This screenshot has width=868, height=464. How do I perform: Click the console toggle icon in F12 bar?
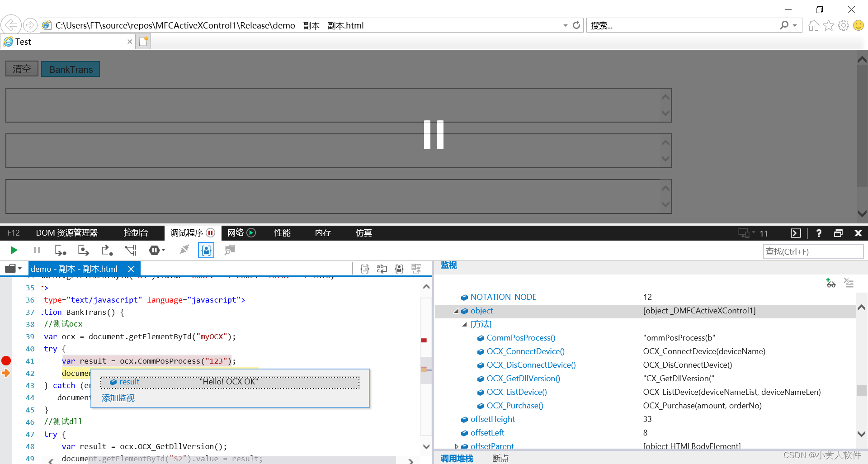point(796,233)
